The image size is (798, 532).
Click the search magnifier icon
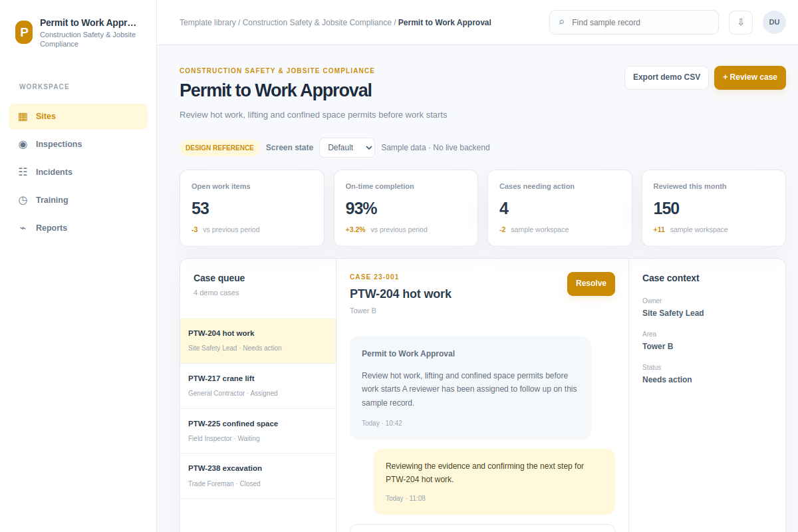click(562, 23)
